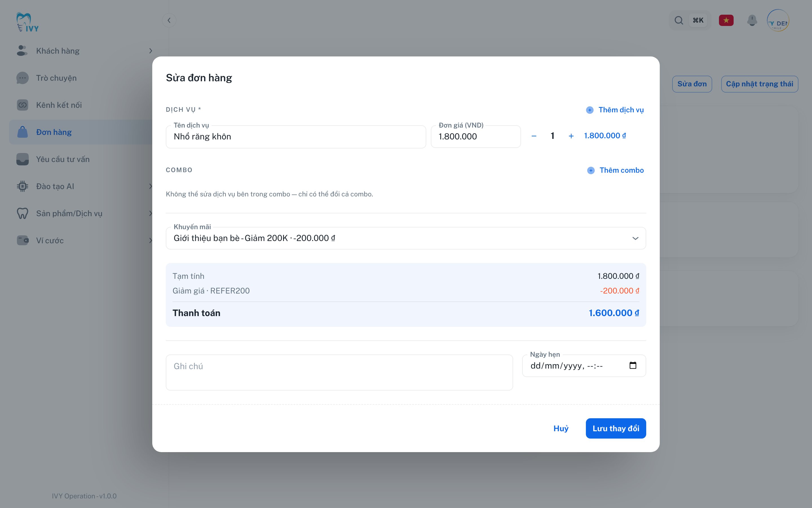Click the Ngày hẹn date-time field
The width and height of the screenshot is (812, 508).
(584, 366)
